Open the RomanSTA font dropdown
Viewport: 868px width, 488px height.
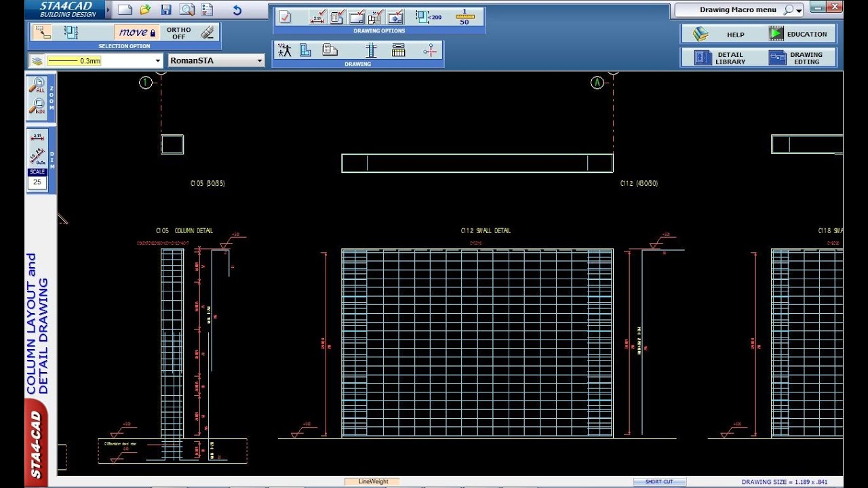(260, 61)
